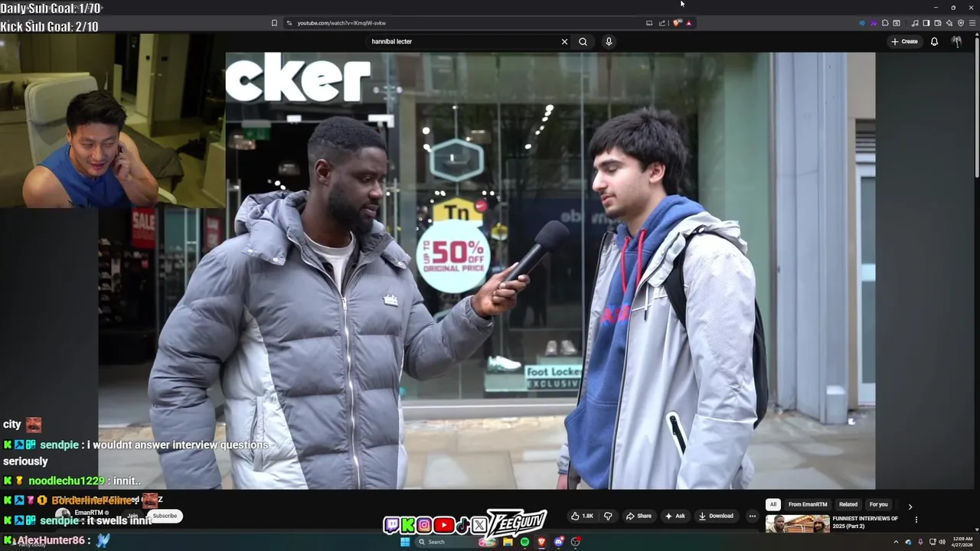Click the Brave Rewards triangle icon
This screenshot has height=551, width=980.
(x=689, y=23)
